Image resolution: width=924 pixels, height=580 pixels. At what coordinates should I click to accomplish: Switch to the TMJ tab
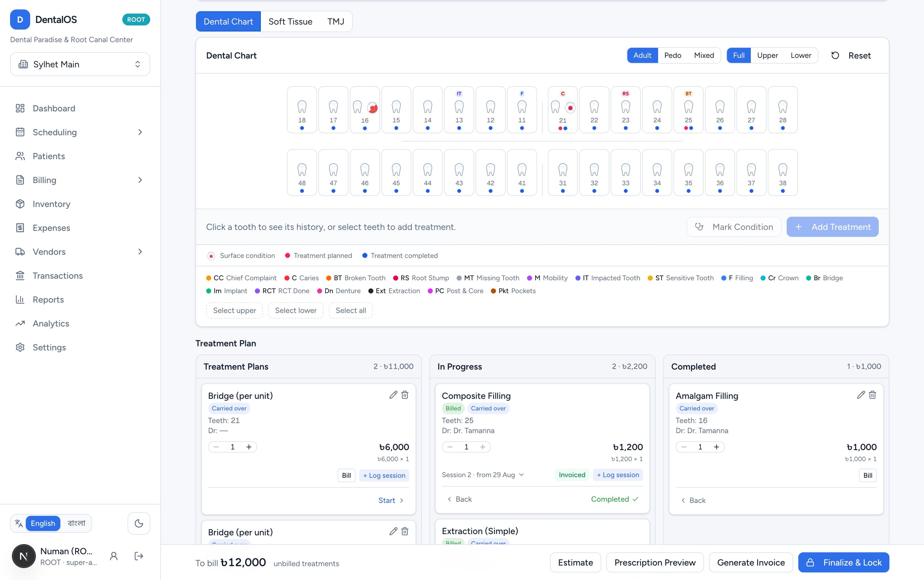[336, 21]
